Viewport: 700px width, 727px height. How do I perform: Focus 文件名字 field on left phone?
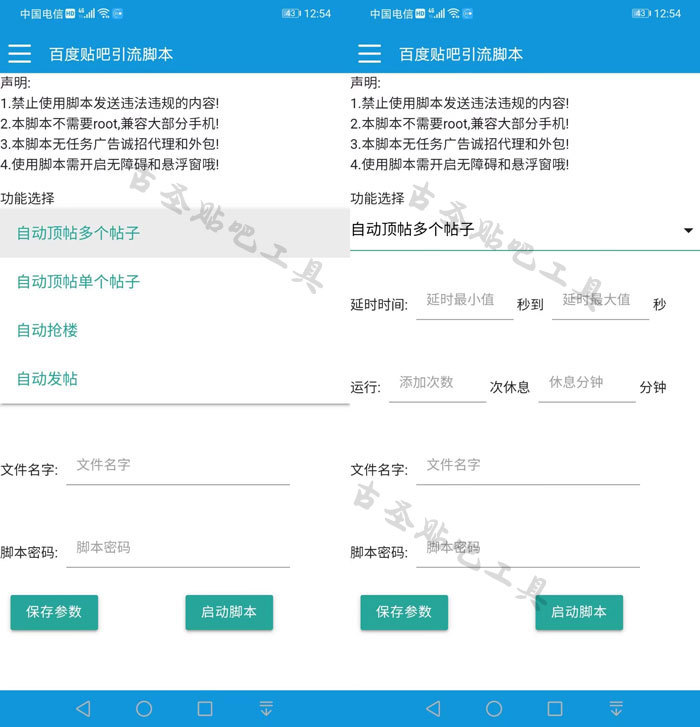point(178,467)
